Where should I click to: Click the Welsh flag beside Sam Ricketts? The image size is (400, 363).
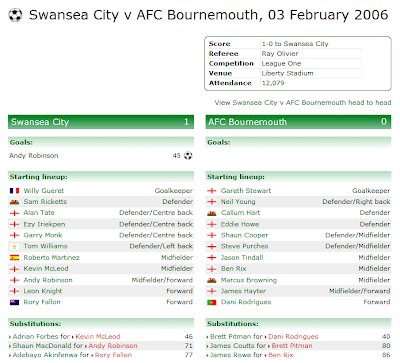pos(14,202)
